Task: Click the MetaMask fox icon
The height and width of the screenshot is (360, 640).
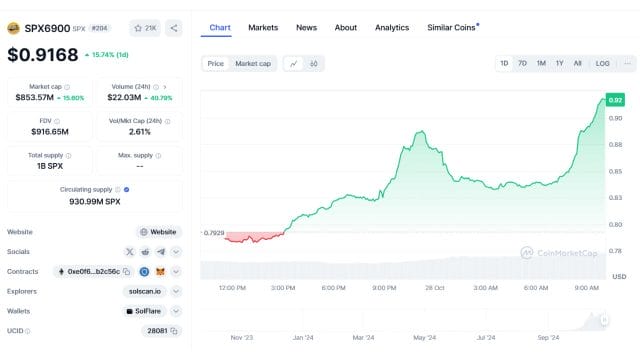Action: click(x=160, y=272)
